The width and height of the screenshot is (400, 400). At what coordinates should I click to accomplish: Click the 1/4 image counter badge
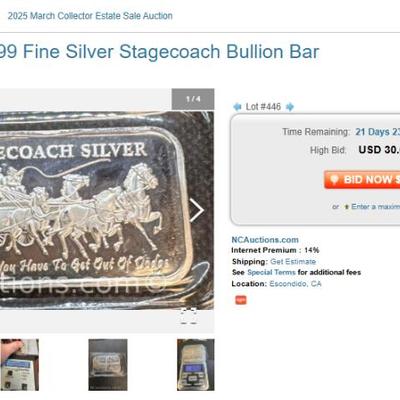coord(193,99)
